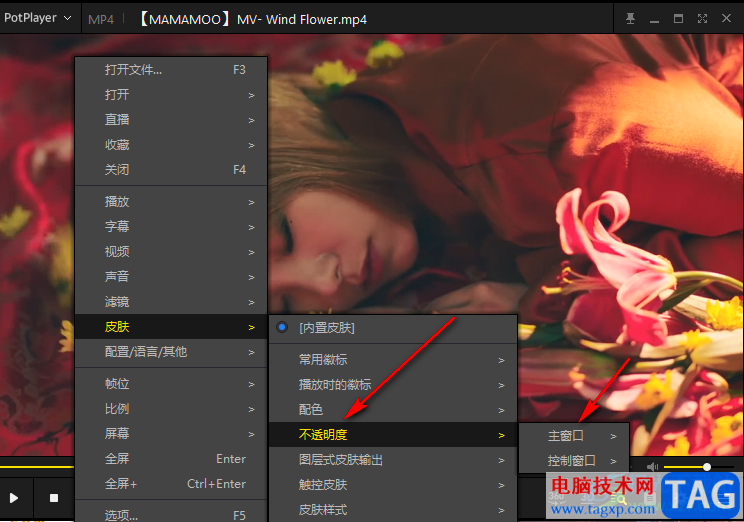Select 全屏+ Ctrl+Enter menu entry
Viewport: 744px width, 522px height.
171,484
